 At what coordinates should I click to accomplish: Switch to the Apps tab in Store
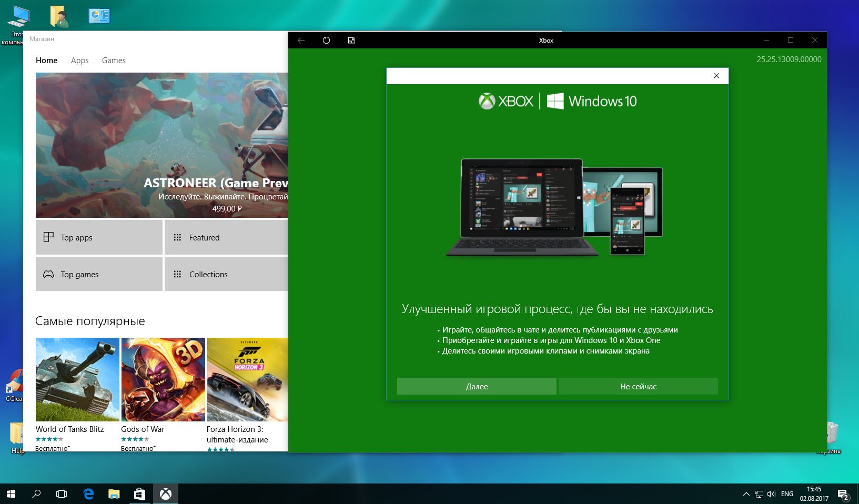79,61
